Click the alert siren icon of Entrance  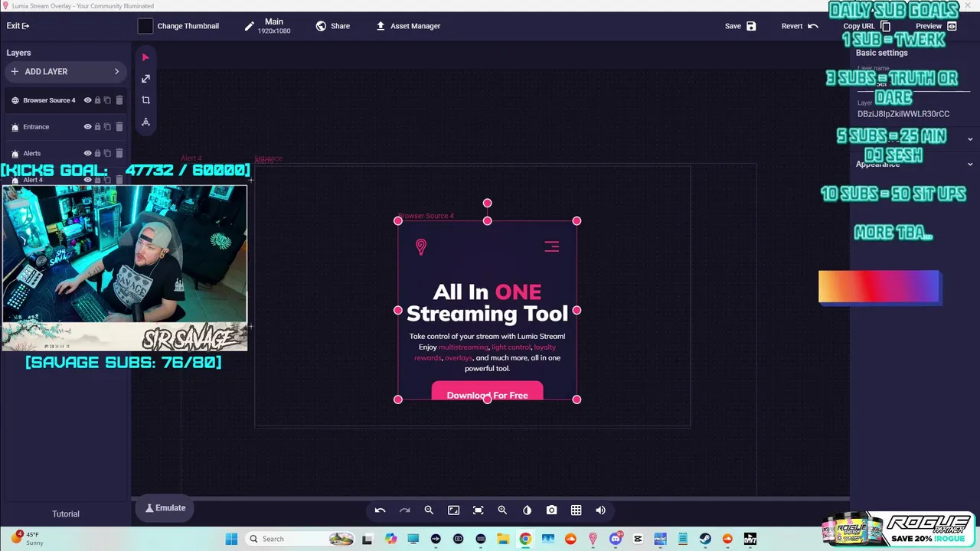(15, 127)
